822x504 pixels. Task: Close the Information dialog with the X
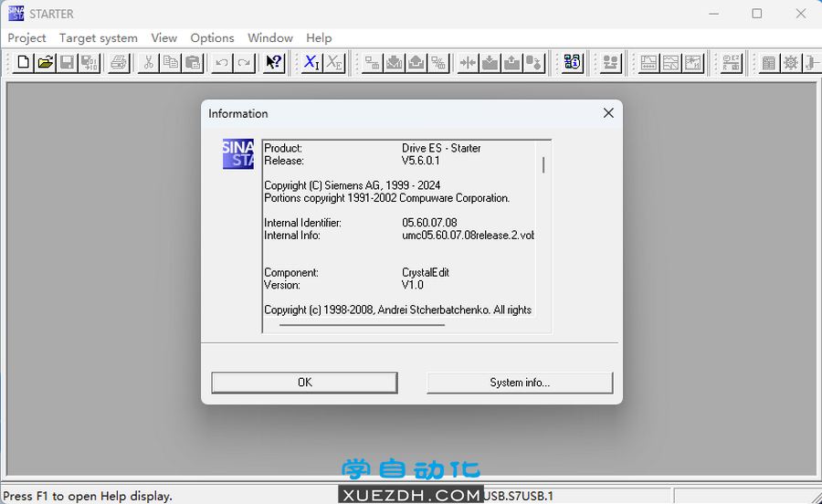click(608, 113)
